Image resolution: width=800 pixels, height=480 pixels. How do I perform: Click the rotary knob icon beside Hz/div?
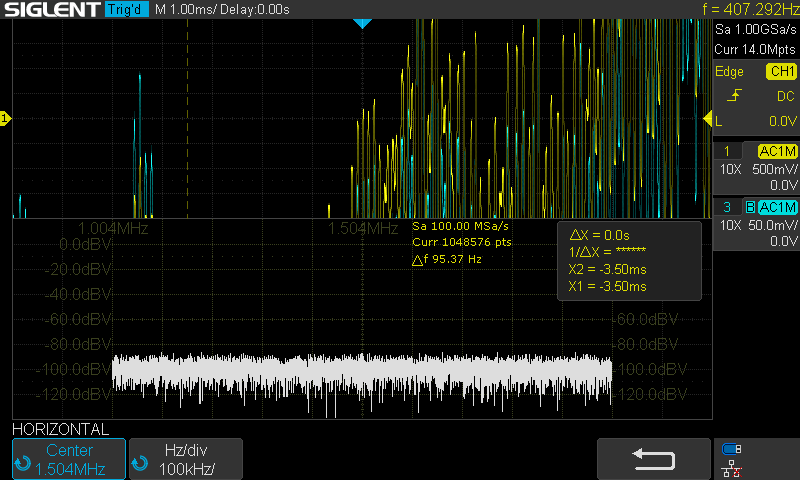[140, 464]
